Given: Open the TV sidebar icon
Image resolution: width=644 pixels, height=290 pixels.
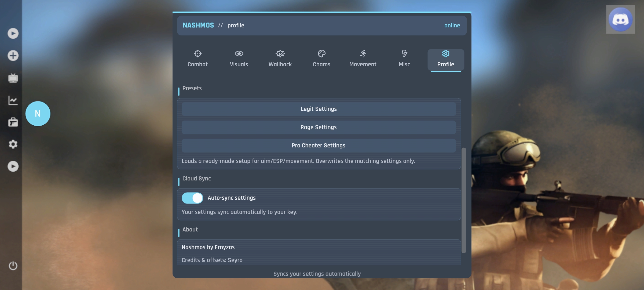Looking at the screenshot, I should pos(13,78).
